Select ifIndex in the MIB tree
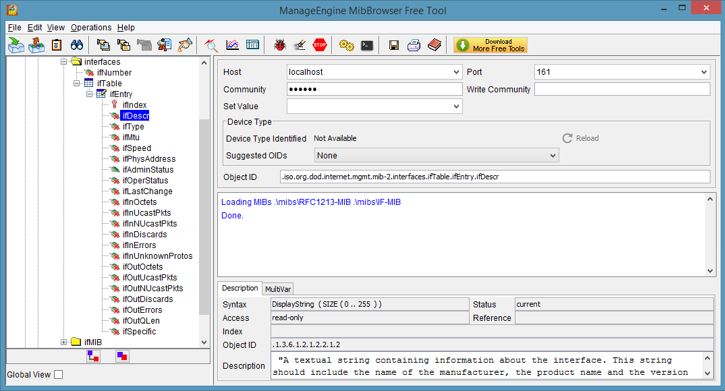 [x=134, y=105]
